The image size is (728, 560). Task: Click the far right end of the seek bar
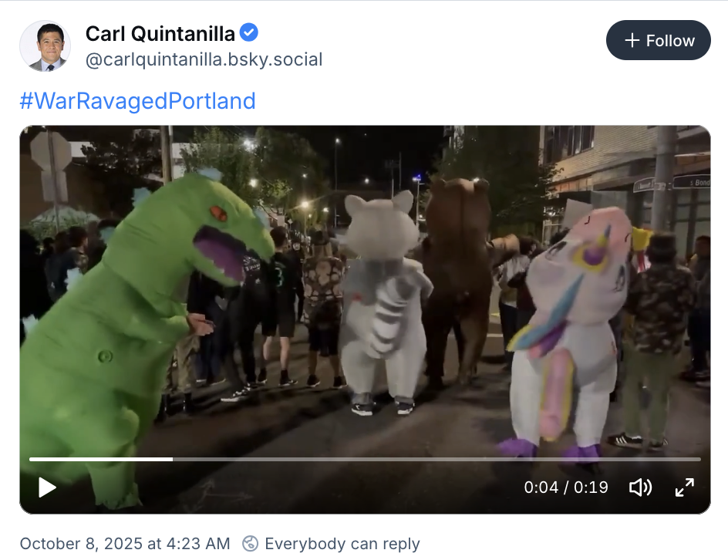point(698,459)
